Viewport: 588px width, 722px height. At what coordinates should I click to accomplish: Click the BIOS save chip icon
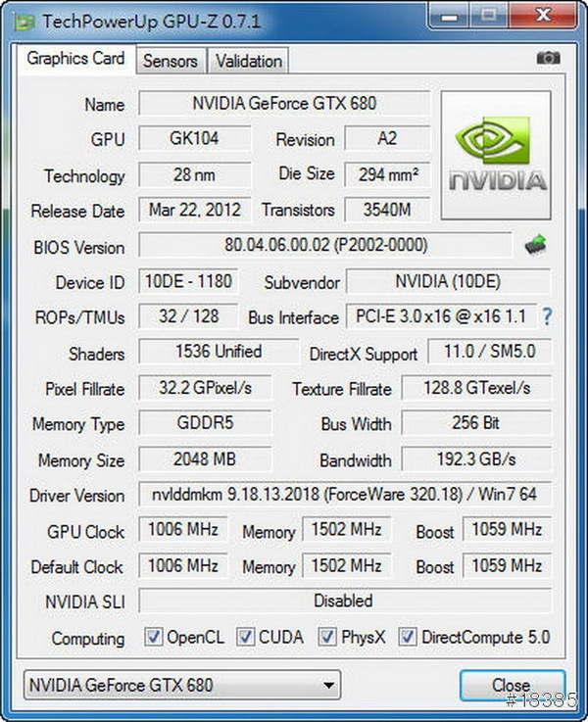(536, 245)
